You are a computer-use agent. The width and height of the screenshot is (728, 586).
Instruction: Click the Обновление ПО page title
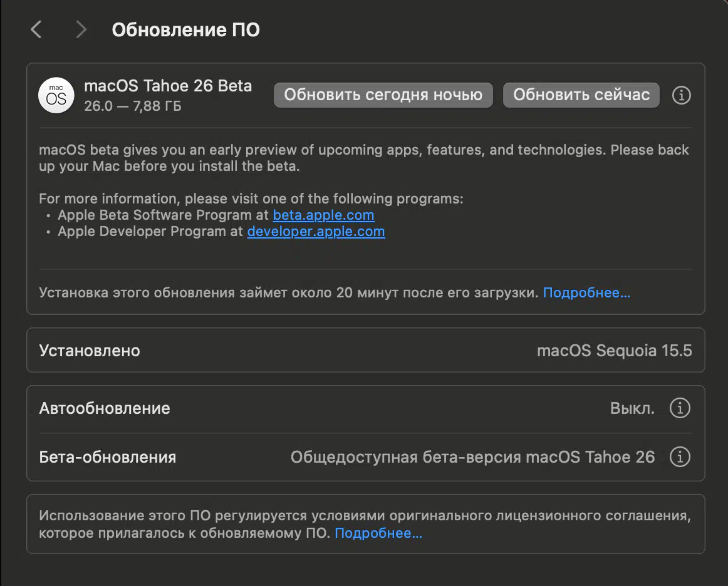pyautogui.click(x=185, y=29)
